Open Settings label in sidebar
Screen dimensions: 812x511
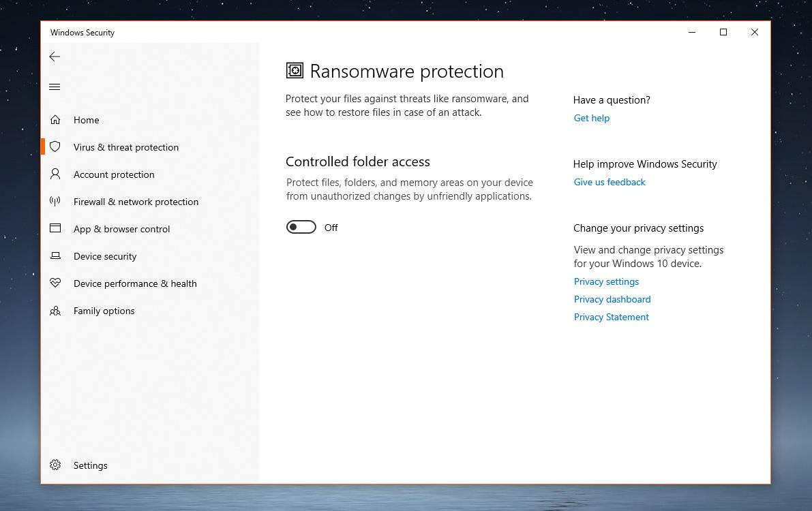pos(91,465)
